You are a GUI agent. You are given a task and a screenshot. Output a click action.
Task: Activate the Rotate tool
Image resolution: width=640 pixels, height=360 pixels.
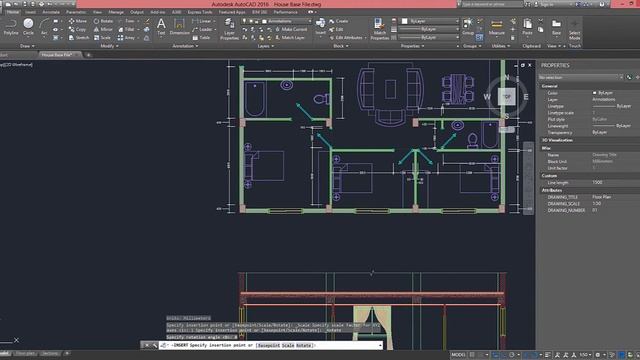click(x=103, y=21)
